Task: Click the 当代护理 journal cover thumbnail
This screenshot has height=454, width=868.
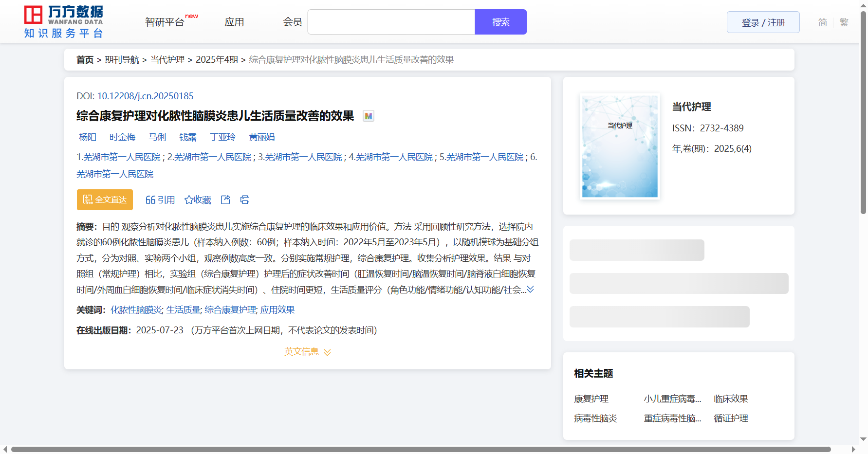Action: pyautogui.click(x=620, y=146)
